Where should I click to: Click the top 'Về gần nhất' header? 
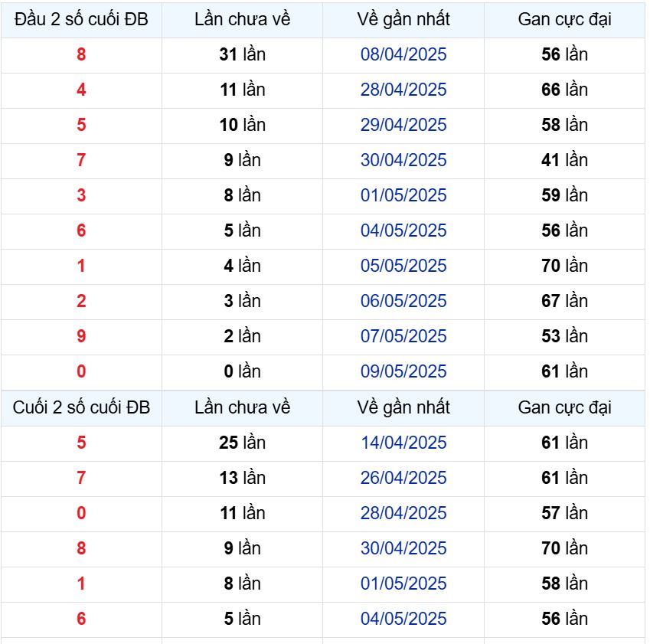click(x=403, y=19)
